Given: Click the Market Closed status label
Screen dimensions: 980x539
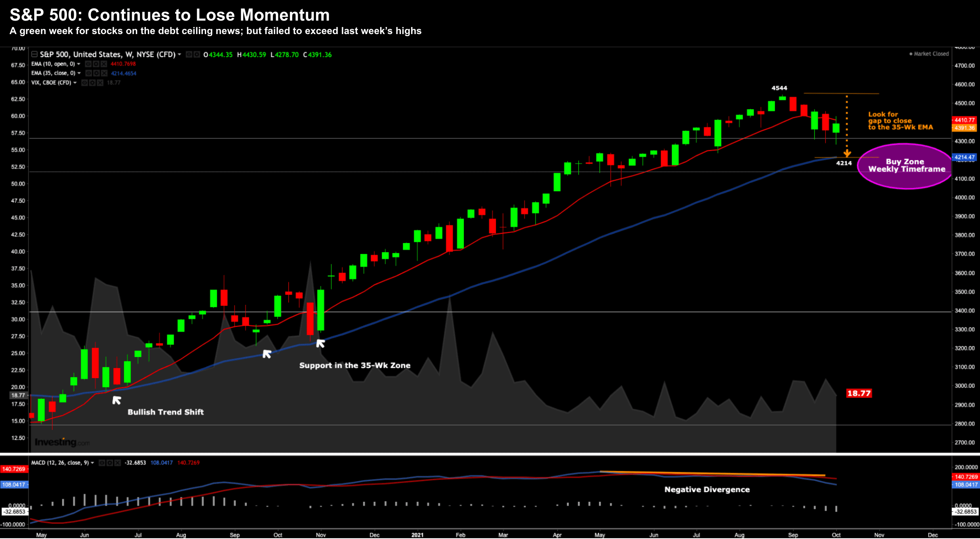Looking at the screenshot, I should point(929,54).
